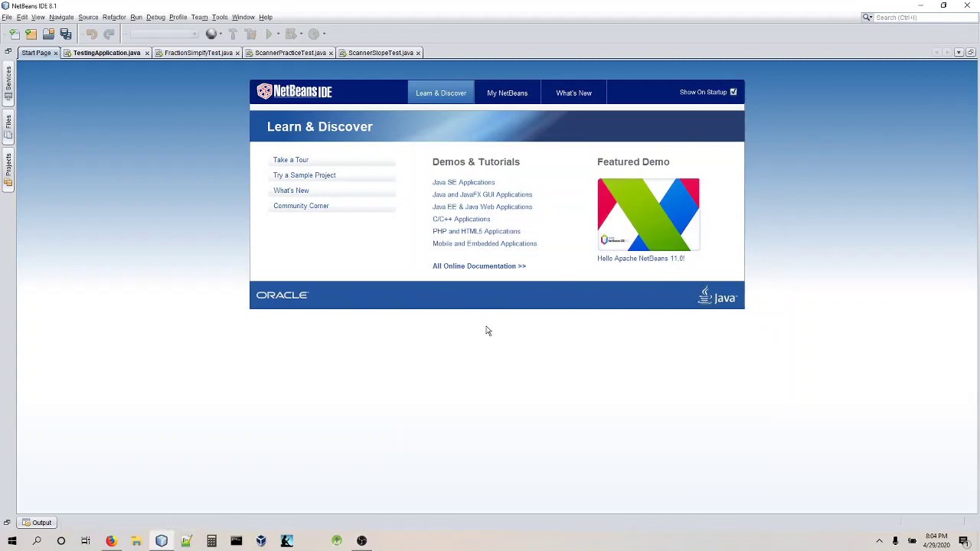Click the Take a Tour link
This screenshot has height=551, width=980.
coord(291,160)
